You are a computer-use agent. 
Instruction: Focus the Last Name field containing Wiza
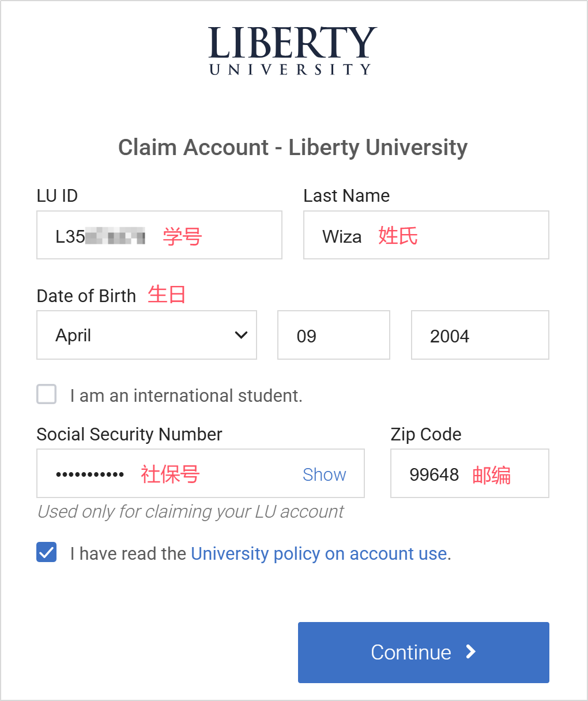[425, 235]
